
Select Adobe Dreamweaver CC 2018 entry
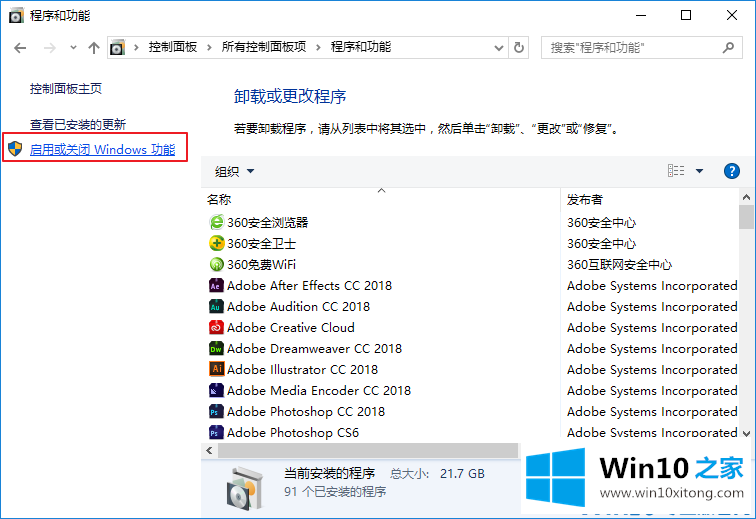(314, 349)
